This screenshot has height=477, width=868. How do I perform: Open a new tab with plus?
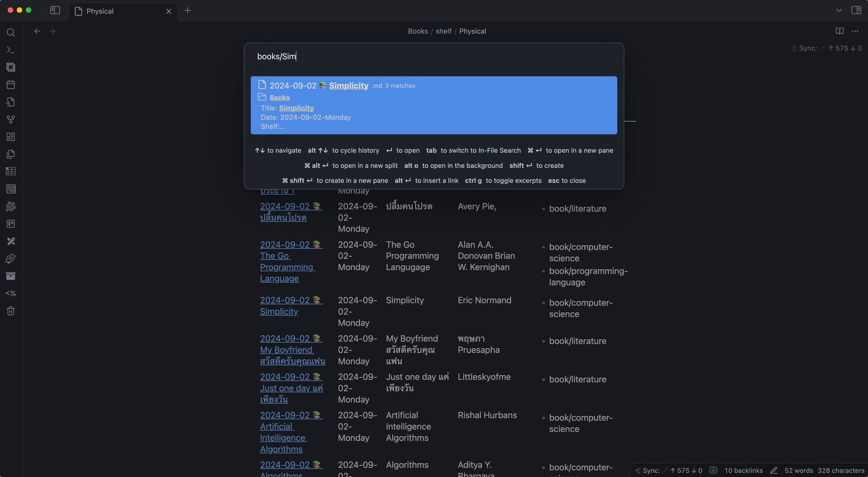pos(187,10)
